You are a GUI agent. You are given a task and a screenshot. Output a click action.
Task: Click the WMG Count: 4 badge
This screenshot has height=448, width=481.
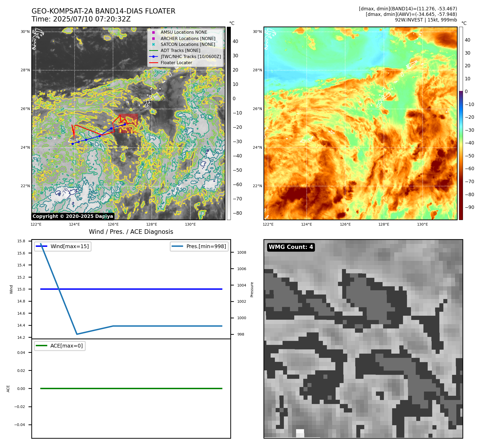[291, 247]
